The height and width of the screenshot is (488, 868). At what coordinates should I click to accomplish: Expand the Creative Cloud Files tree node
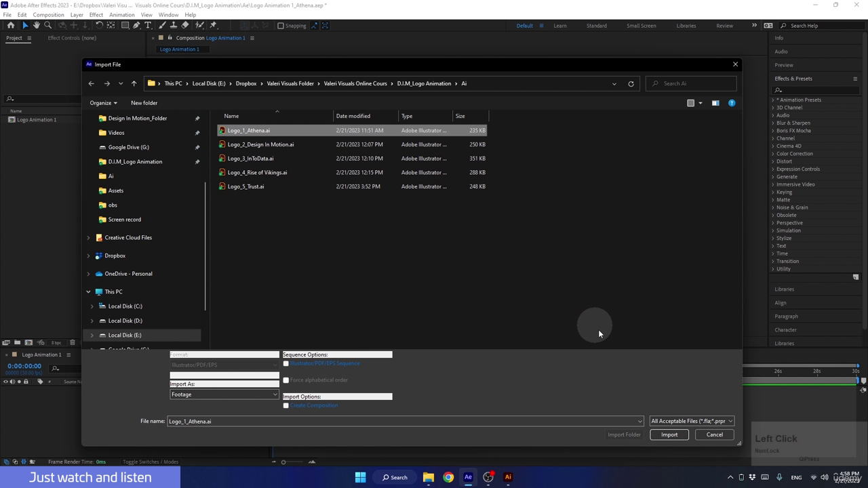[89, 238]
